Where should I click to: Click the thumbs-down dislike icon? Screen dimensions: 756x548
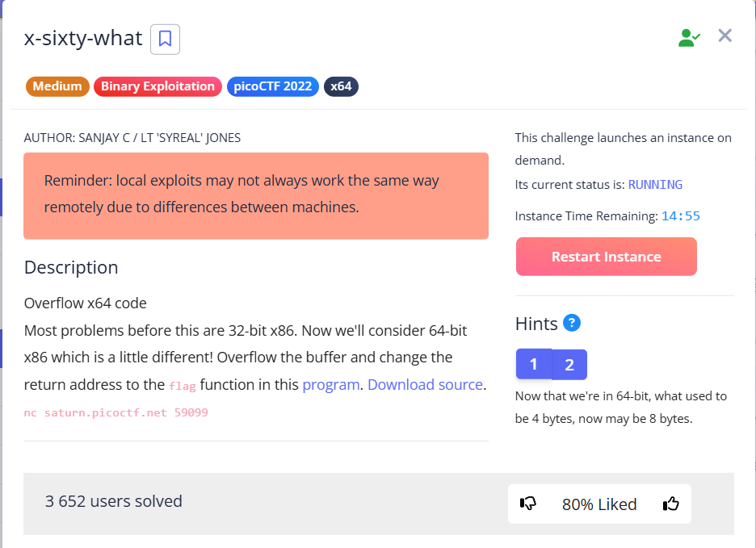(x=529, y=504)
